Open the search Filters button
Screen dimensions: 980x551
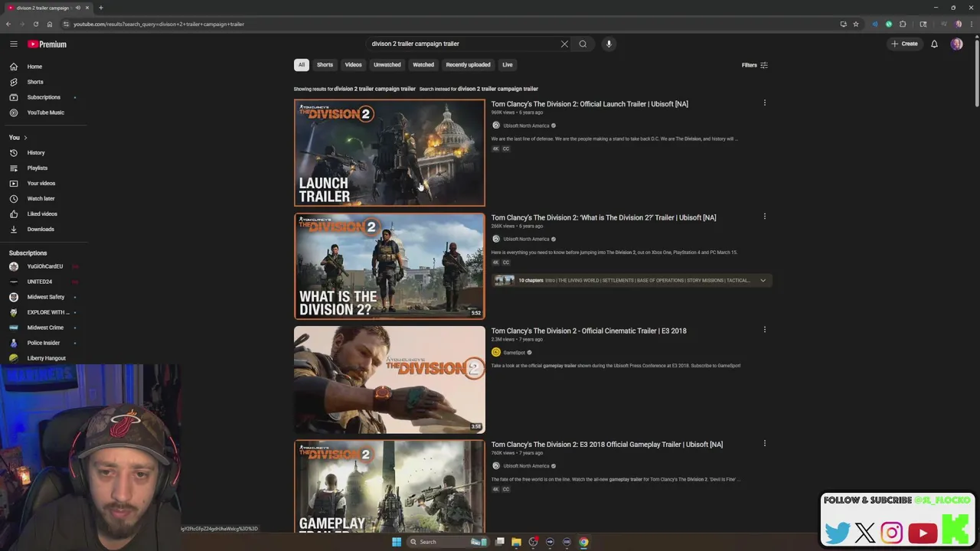click(x=754, y=65)
